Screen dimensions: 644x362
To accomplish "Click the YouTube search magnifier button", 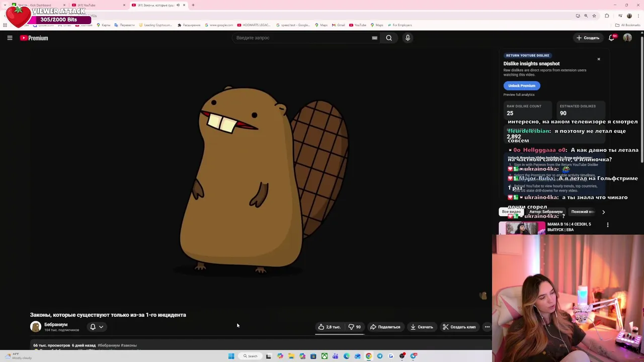I will point(389,38).
